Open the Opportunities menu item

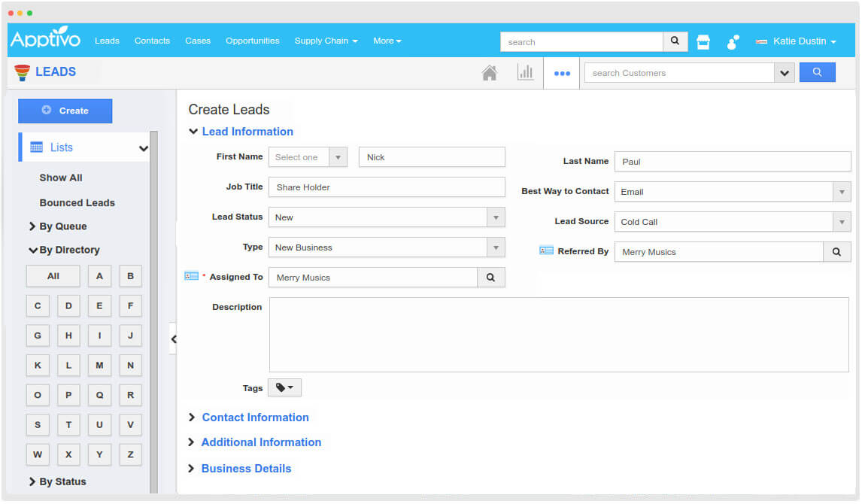252,41
